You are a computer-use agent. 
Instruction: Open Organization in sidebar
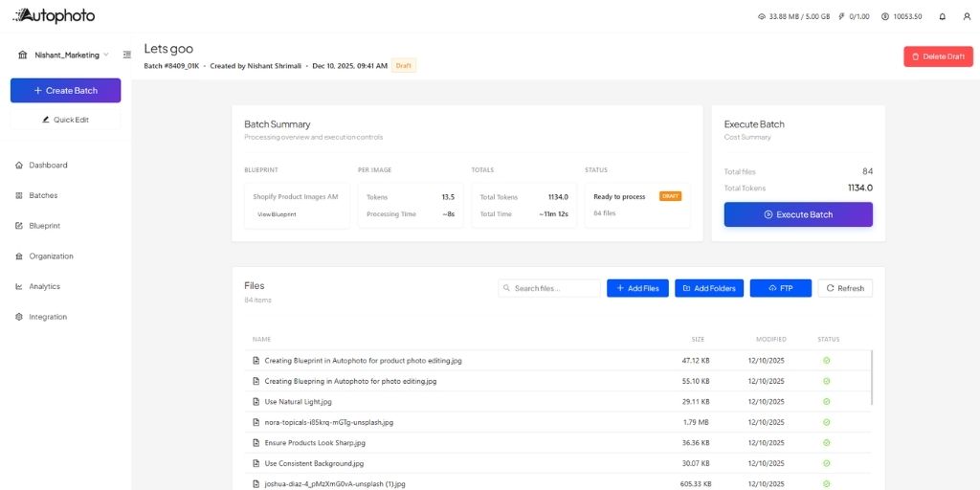pyautogui.click(x=44, y=256)
